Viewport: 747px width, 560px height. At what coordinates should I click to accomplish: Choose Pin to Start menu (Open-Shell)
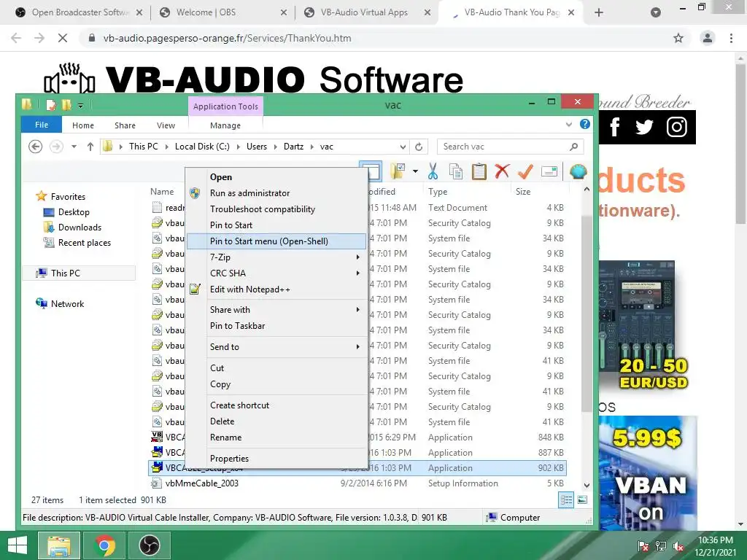276,241
